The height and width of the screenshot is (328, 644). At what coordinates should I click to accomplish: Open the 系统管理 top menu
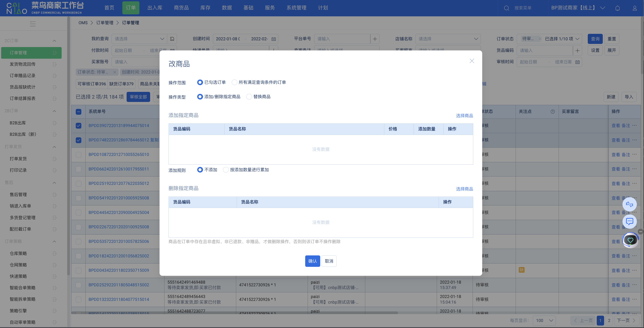coord(296,8)
